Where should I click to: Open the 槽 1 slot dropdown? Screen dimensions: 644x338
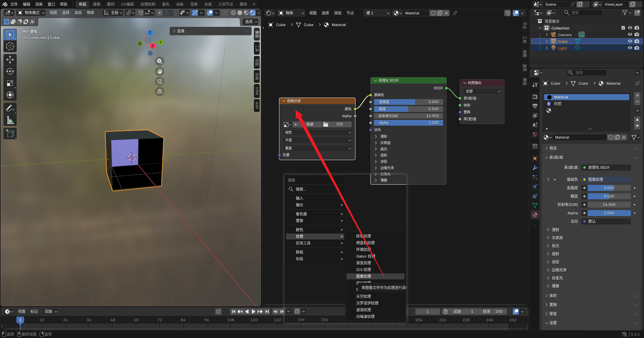[377, 13]
